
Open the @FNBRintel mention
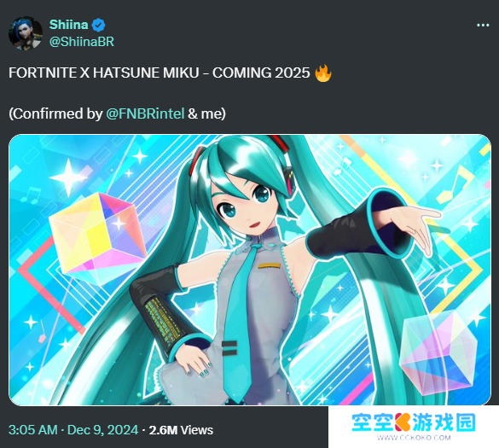click(x=145, y=113)
